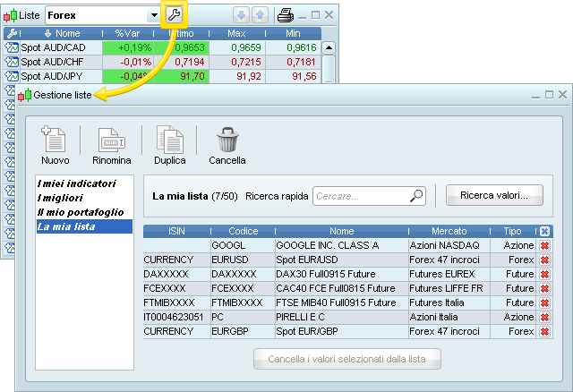The image size is (573, 392).
Task: Click the Duplica duplicate list icon
Action: (x=169, y=141)
